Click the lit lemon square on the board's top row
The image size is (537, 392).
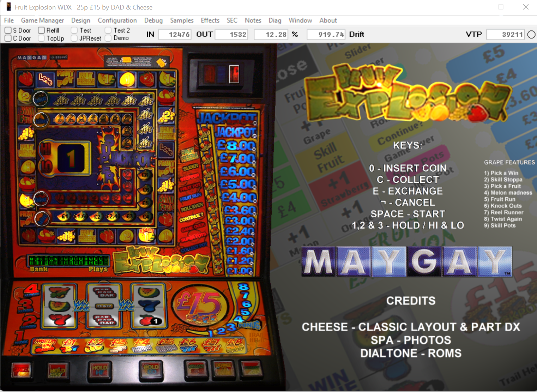pos(127,79)
